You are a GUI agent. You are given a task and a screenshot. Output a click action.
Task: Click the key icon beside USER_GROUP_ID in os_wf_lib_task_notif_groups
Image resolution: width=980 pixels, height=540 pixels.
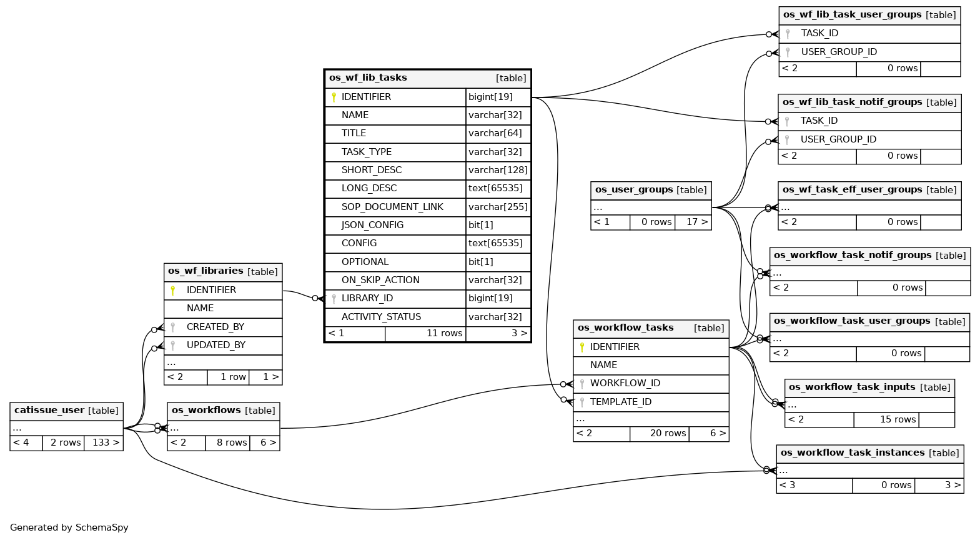tap(788, 140)
